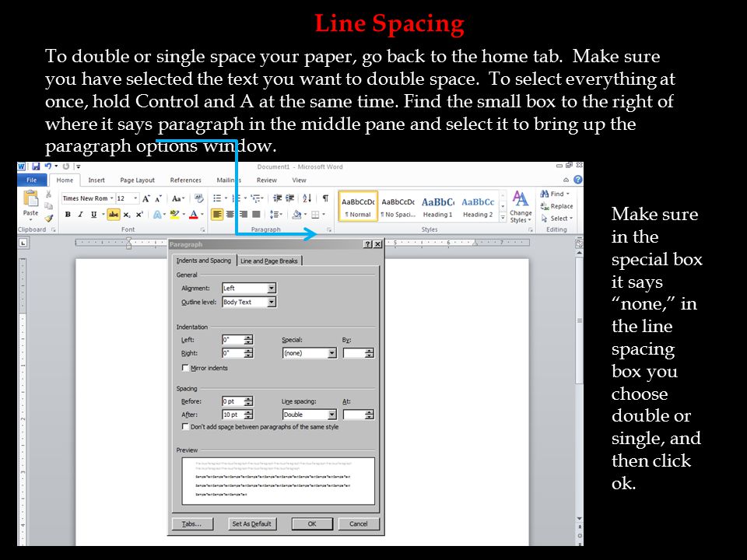
Task: Click the Spacing Before input field
Action: click(x=233, y=401)
